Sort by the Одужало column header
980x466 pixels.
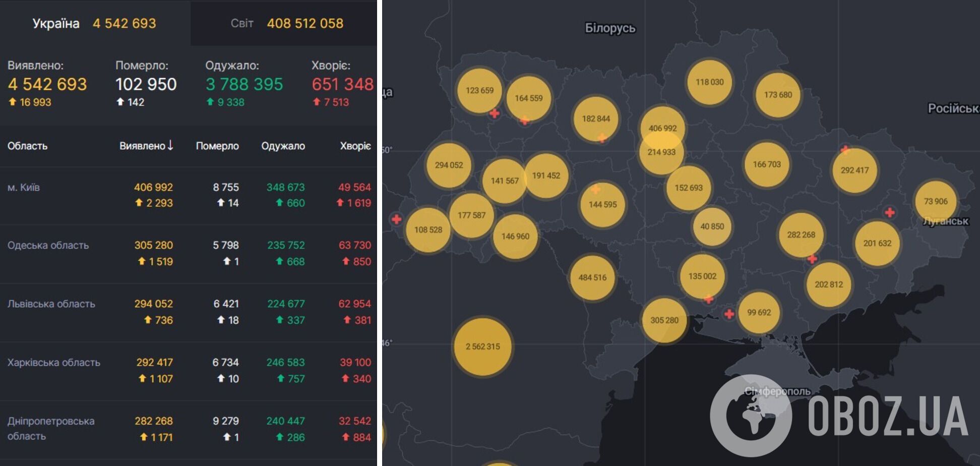[283, 146]
